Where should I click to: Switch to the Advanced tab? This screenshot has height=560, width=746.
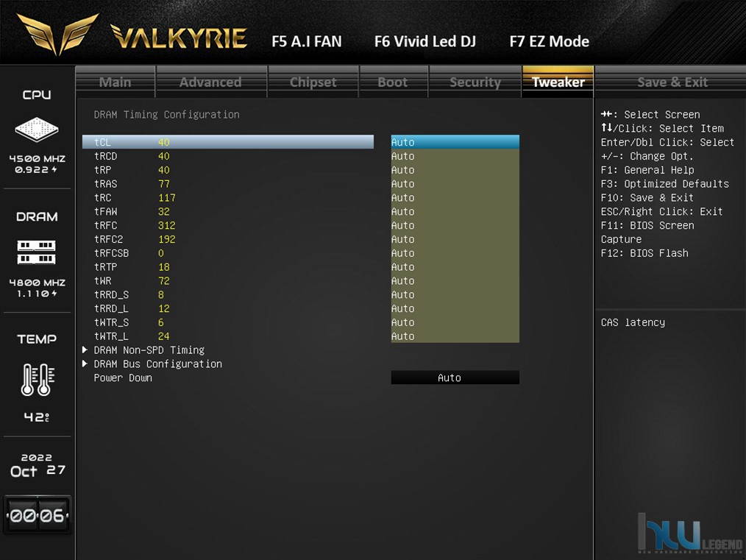tap(210, 82)
